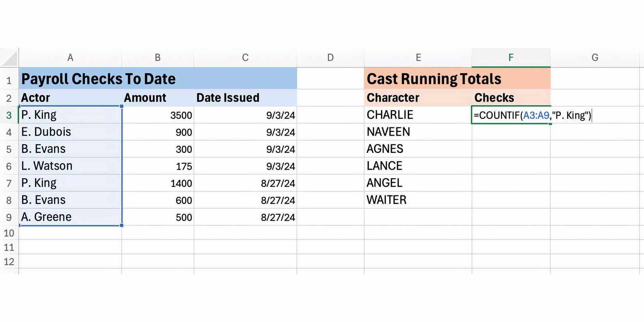Screen dimensions: 644x322
Task: Select the WAITER cell in column E
Action: tap(386, 200)
